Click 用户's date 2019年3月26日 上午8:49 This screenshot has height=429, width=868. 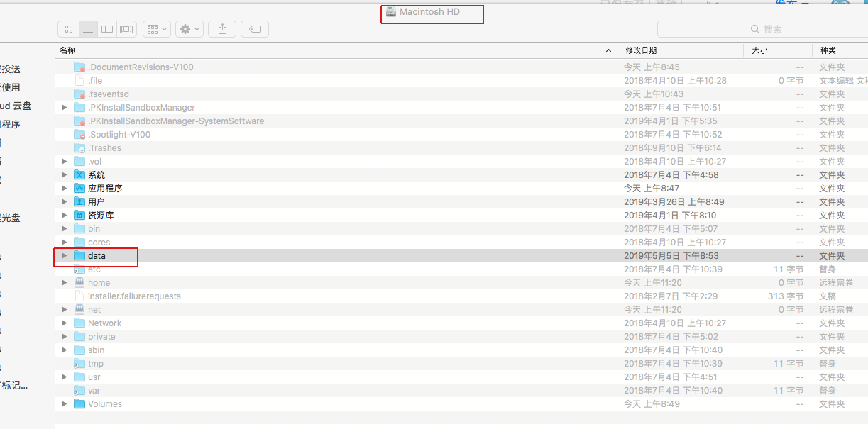pyautogui.click(x=674, y=202)
